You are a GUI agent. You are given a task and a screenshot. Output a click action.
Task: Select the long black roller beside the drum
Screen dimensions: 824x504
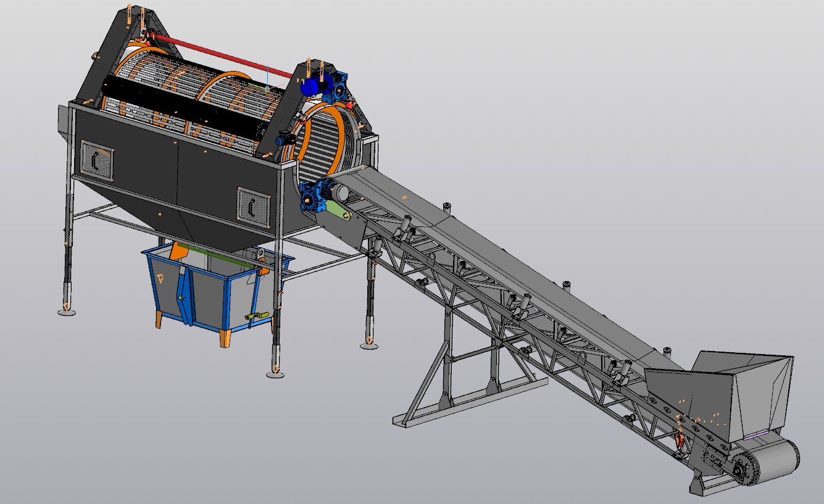point(185,109)
